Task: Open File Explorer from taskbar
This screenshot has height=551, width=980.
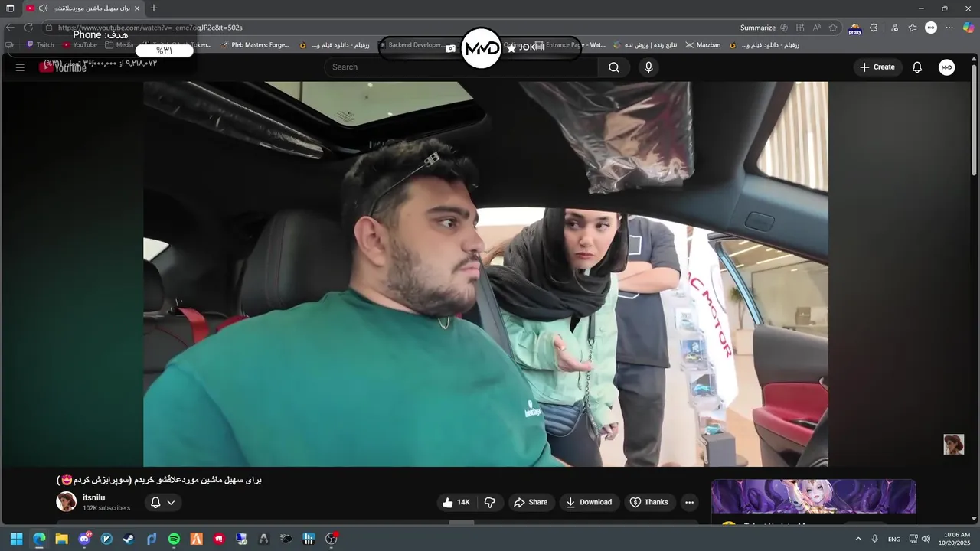Action: (x=61, y=539)
